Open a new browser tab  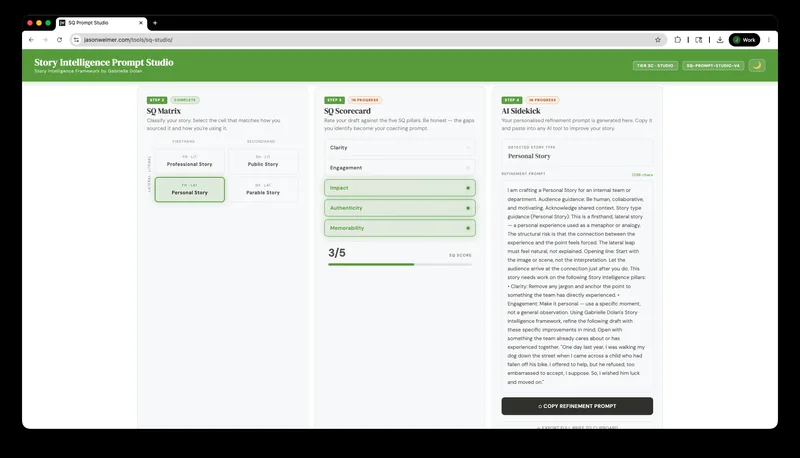pos(155,23)
